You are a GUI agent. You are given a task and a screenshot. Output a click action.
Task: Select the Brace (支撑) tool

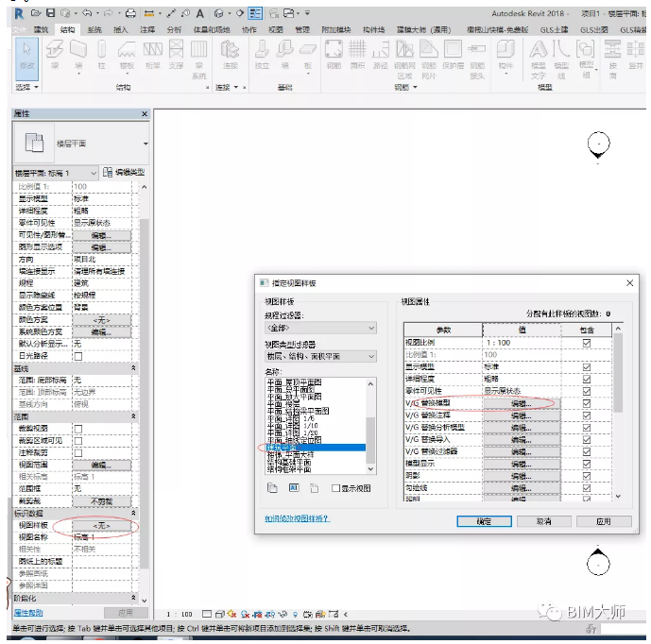coord(176,54)
